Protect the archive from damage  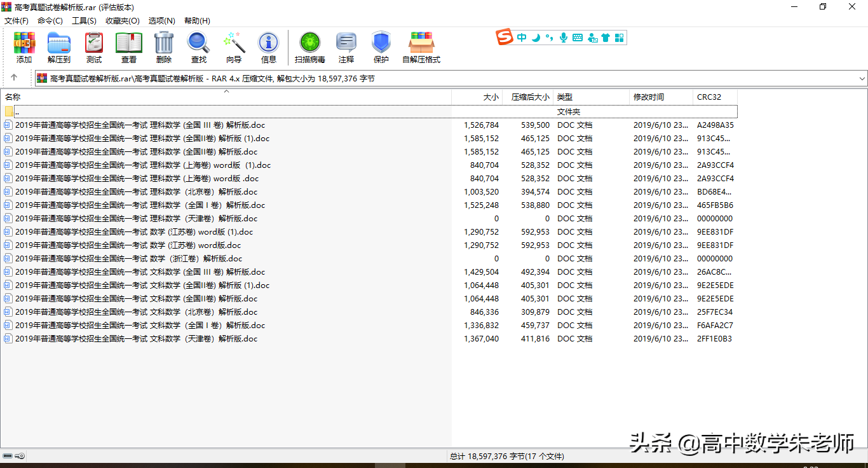coord(381,47)
